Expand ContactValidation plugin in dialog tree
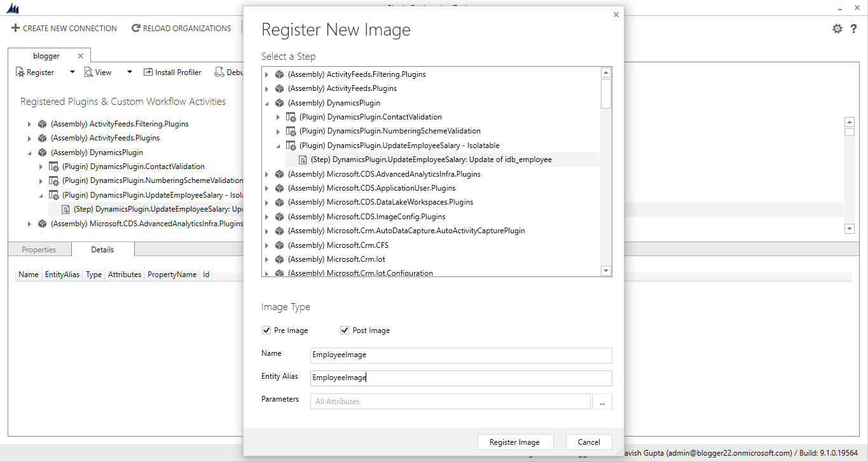868x462 pixels. (279, 117)
